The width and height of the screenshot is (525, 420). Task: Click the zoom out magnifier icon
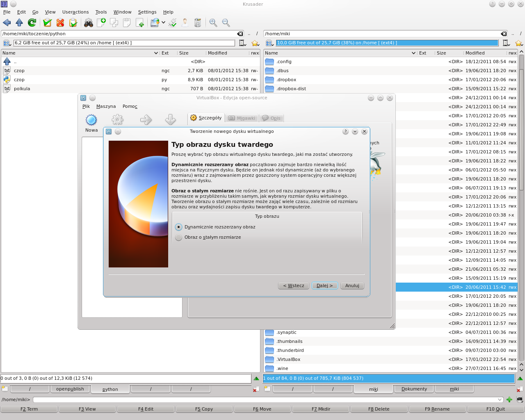point(226,23)
